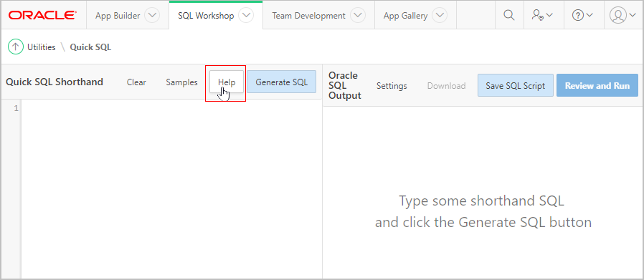
Task: Expand the SQL Workshop dropdown chevron
Action: (x=247, y=16)
